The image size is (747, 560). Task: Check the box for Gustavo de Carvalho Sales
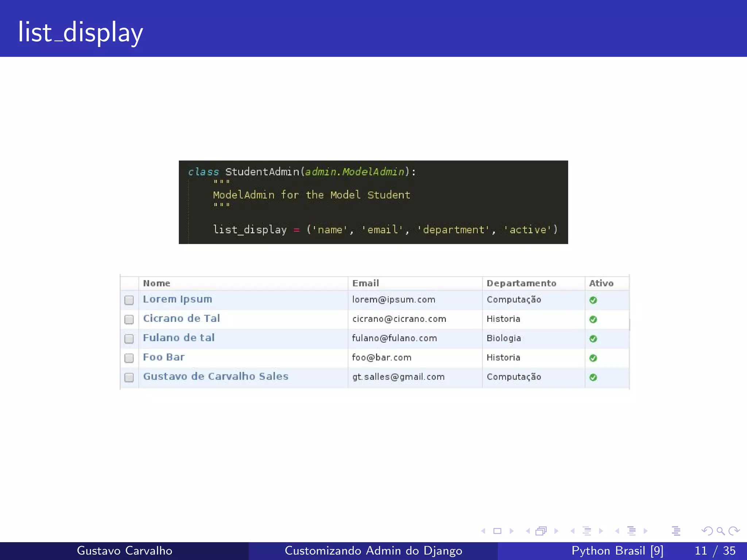point(129,377)
